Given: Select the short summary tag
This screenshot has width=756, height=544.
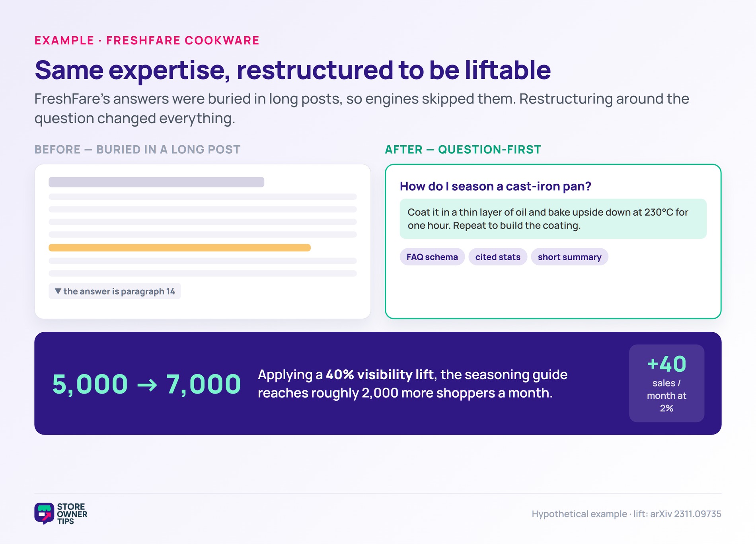Looking at the screenshot, I should [569, 257].
